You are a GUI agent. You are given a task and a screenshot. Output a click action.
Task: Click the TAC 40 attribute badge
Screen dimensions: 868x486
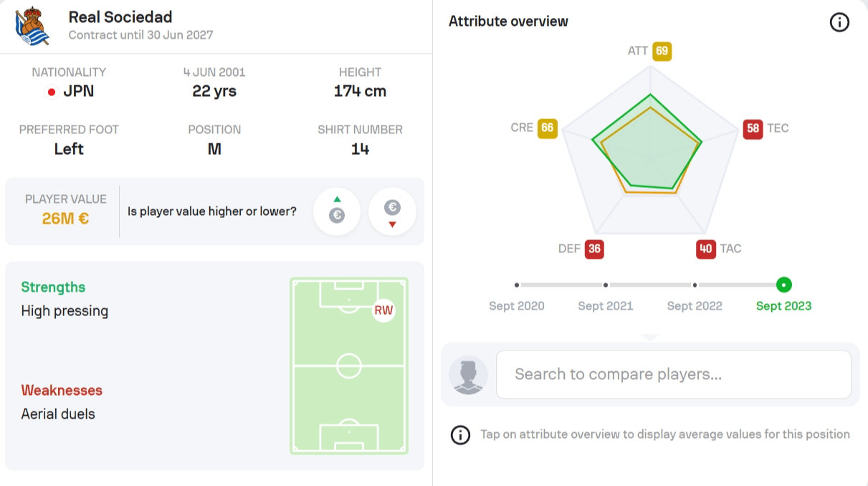click(706, 249)
